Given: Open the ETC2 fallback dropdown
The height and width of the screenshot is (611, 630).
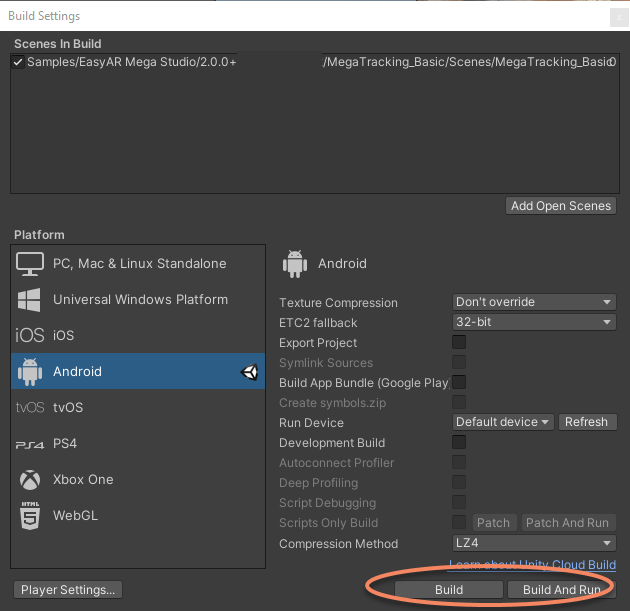Looking at the screenshot, I should point(534,322).
